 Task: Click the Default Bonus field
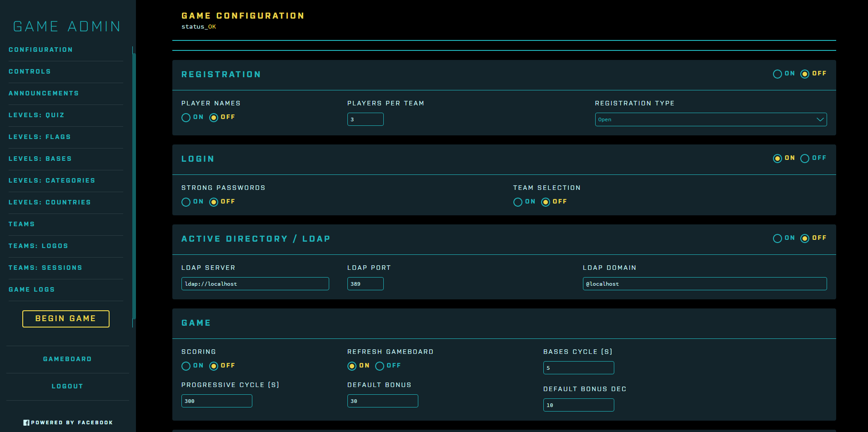(383, 401)
